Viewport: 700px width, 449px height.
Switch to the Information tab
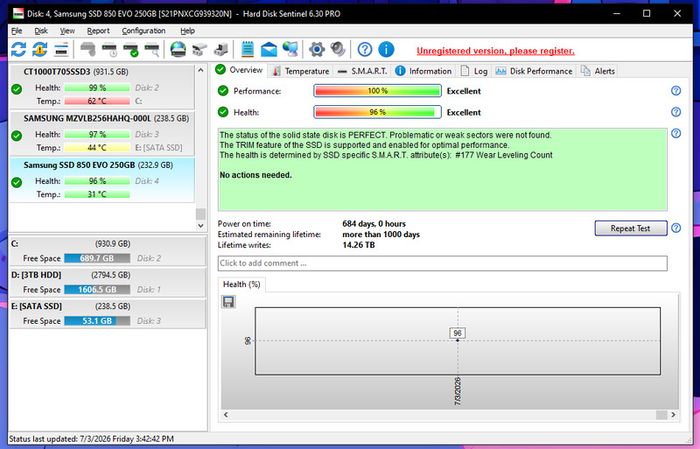coord(424,71)
